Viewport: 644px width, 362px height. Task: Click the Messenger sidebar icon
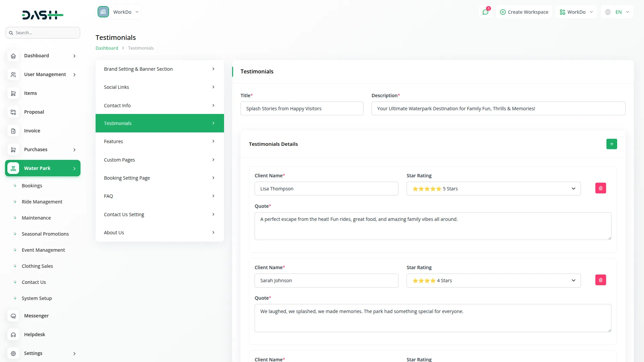point(13,316)
